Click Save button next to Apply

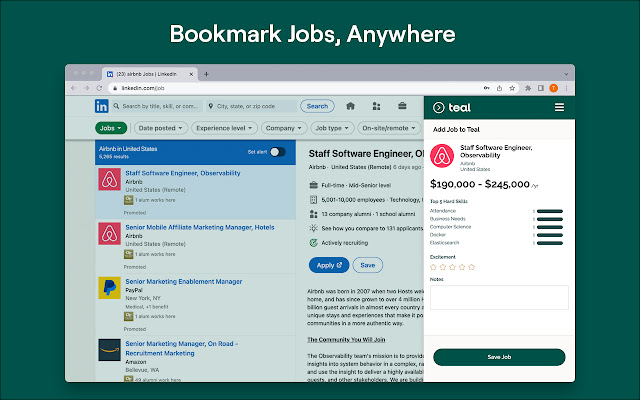pyautogui.click(x=368, y=265)
